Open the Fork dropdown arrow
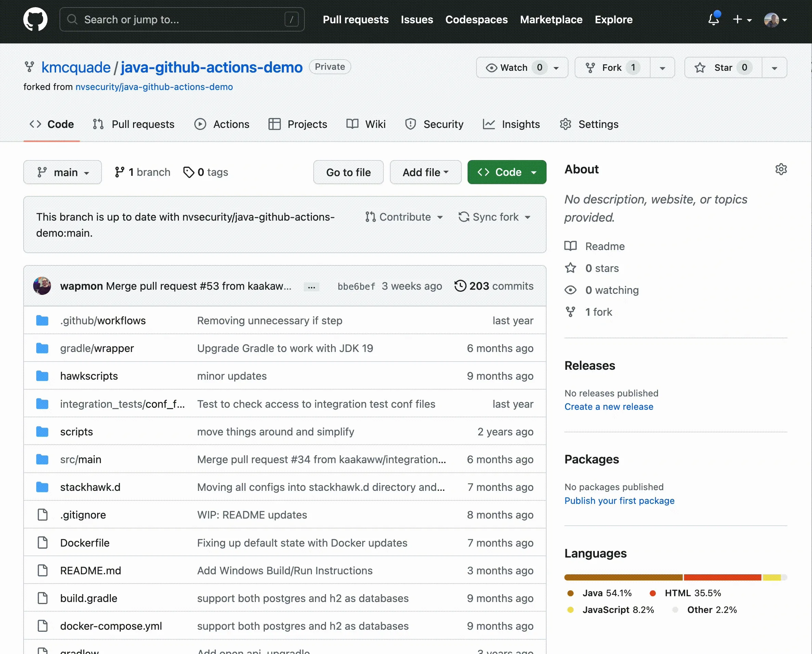 (663, 68)
